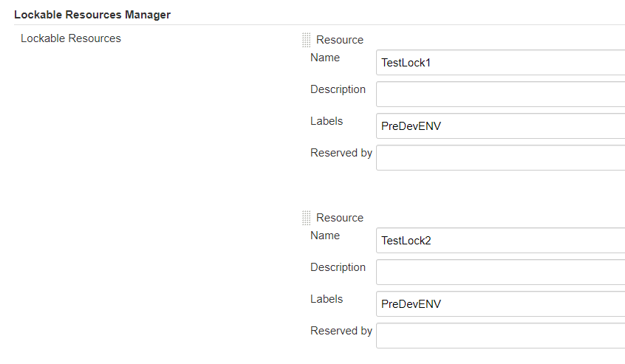The height and width of the screenshot is (364, 625).
Task: Click the Name field containing TestLock1
Action: click(500, 63)
